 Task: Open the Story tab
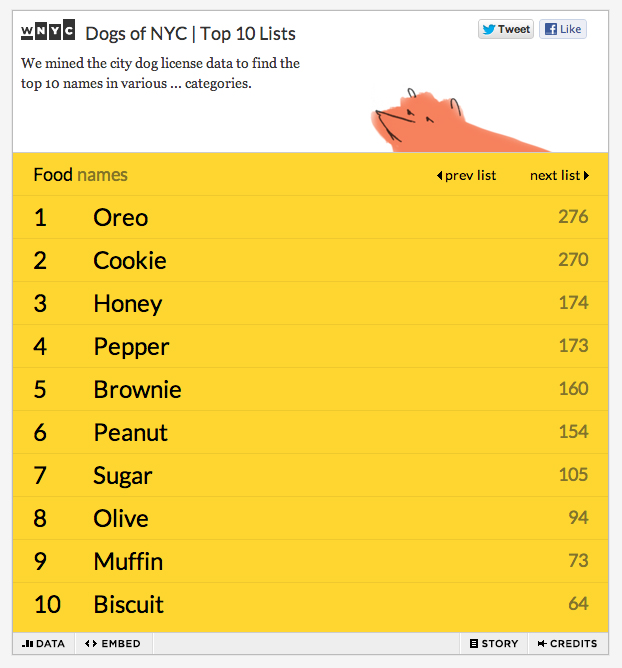click(x=494, y=643)
